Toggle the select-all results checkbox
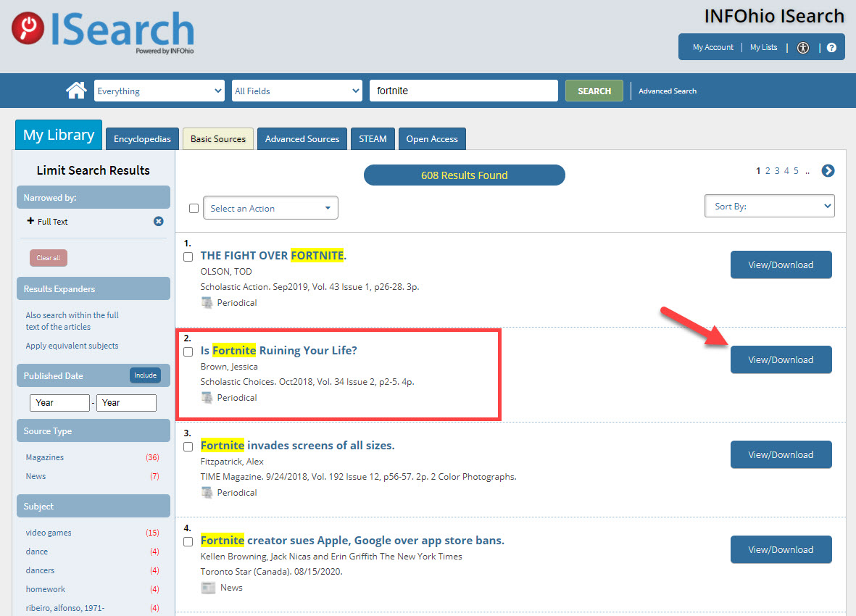The image size is (856, 616). tap(194, 209)
